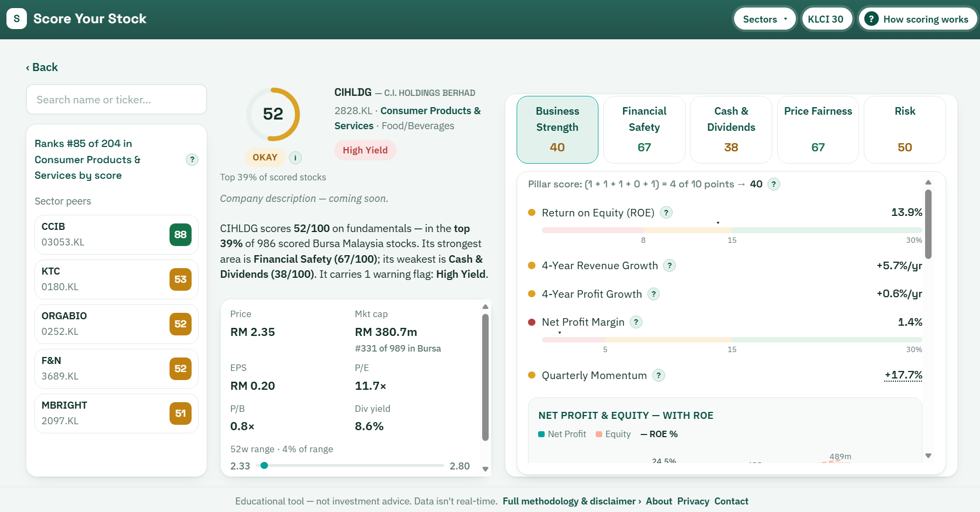Image resolution: width=980 pixels, height=512 pixels.
Task: Toggle ROE % legend series
Action: click(659, 434)
